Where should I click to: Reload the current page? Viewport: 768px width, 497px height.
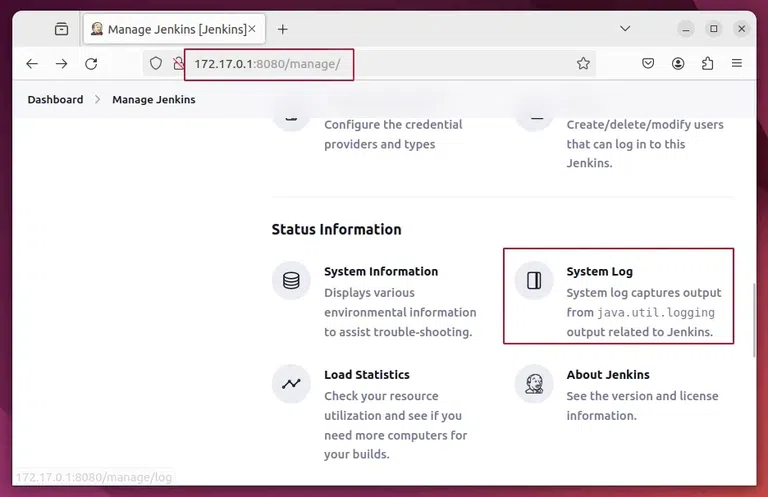click(91, 63)
